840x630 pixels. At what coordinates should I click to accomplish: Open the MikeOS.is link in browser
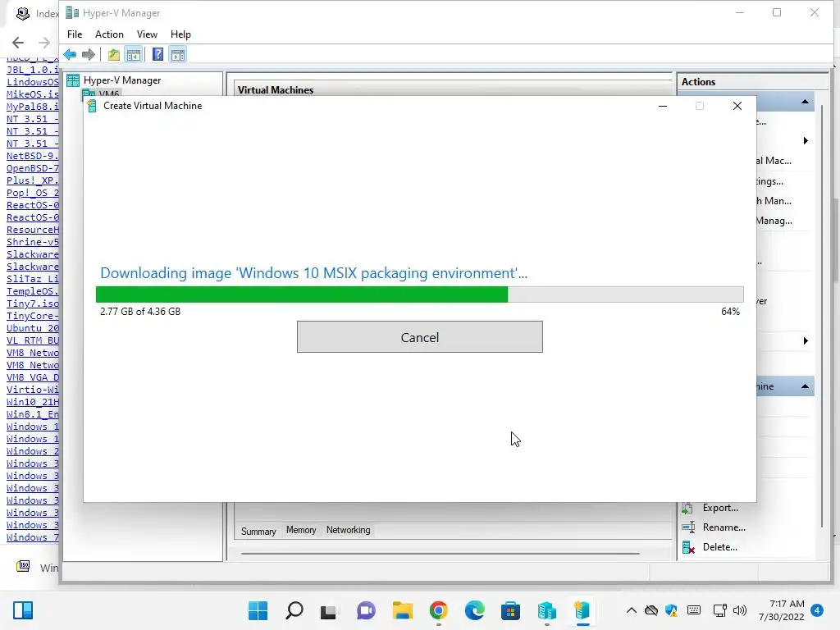(x=33, y=94)
